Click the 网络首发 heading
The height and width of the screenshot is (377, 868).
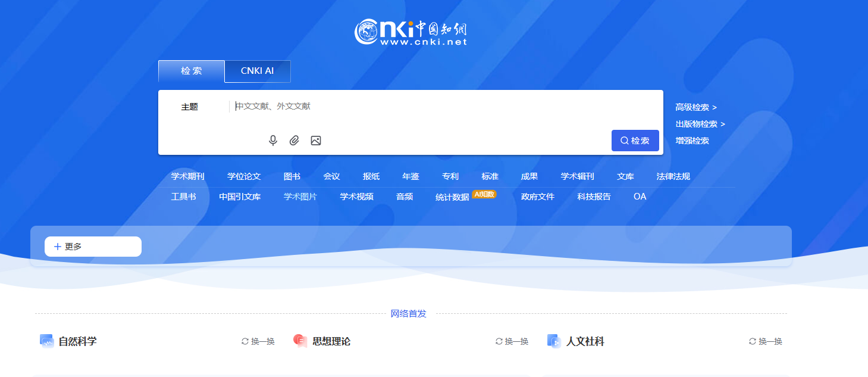point(409,313)
